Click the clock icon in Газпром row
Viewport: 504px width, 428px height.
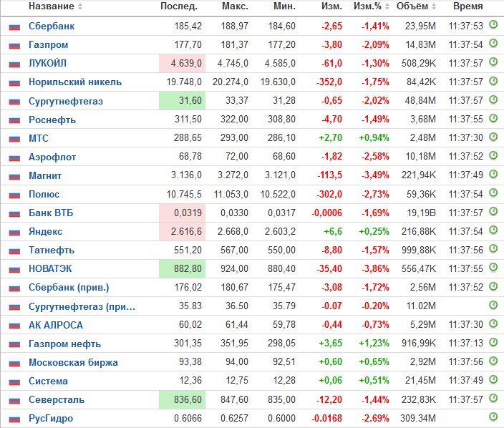pyautogui.click(x=493, y=44)
